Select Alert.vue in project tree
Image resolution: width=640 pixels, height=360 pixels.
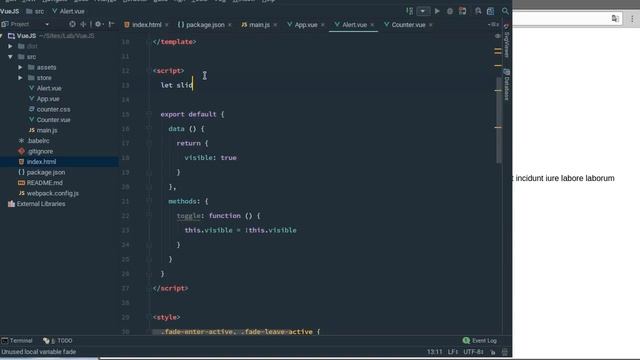pyautogui.click(x=49, y=88)
